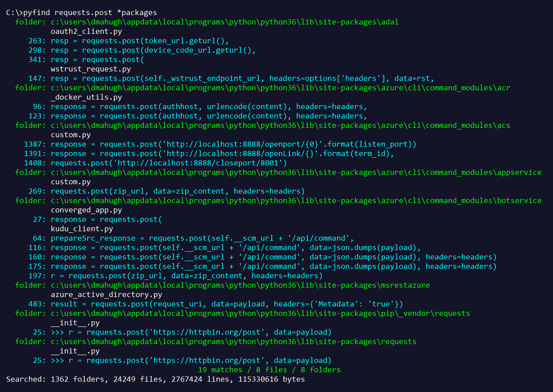Click line 147 with _wstrust_endpoint_url

pyautogui.click(x=231, y=78)
